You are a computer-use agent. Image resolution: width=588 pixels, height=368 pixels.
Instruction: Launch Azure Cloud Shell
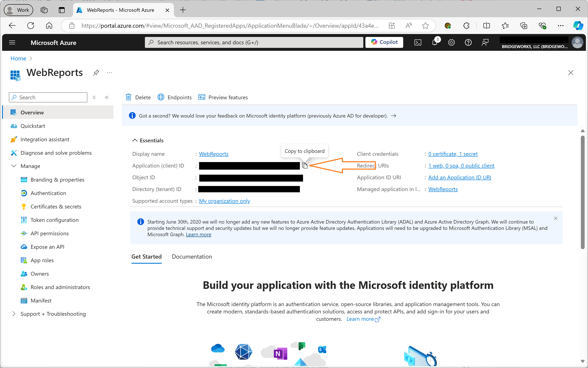pyautogui.click(x=418, y=42)
